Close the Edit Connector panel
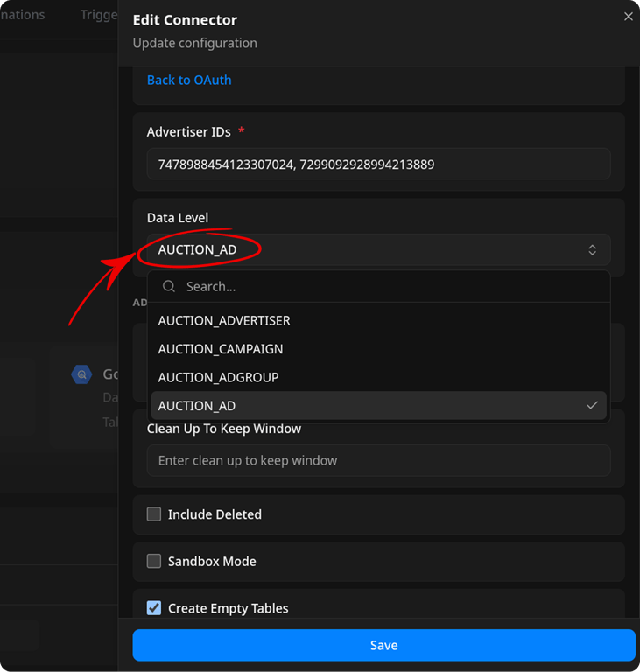 (628, 17)
